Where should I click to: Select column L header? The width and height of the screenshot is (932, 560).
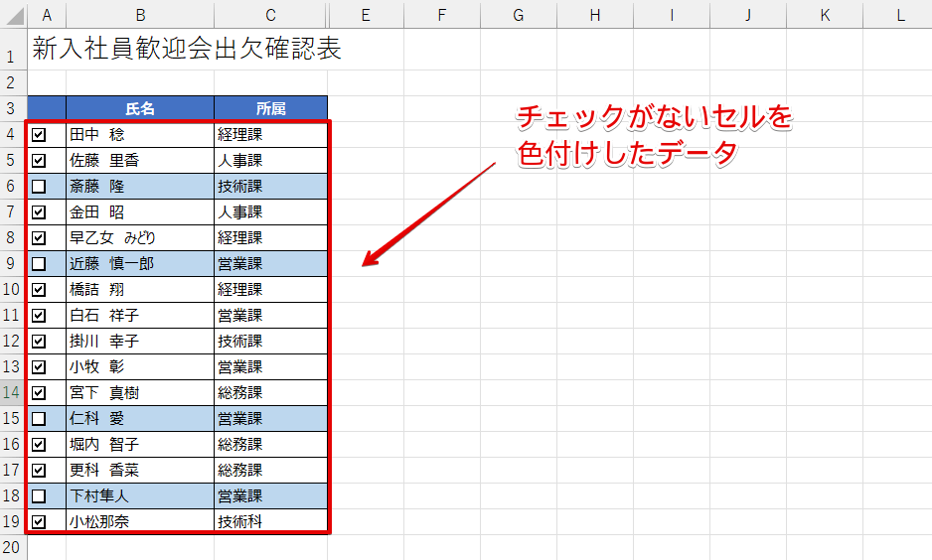[897, 14]
